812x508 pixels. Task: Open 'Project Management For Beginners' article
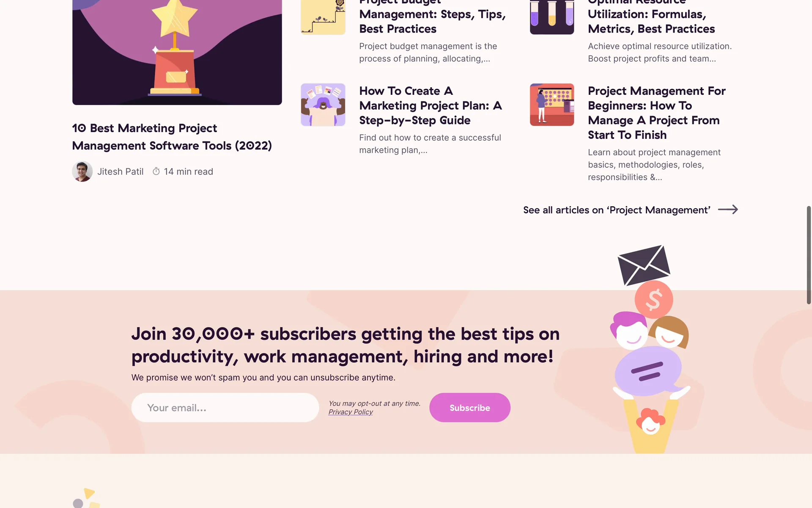[x=657, y=113]
